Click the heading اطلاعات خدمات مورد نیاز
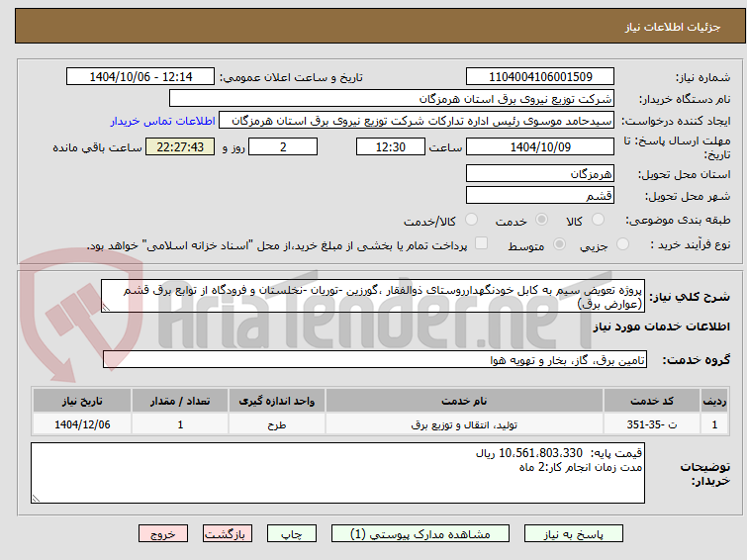 coord(661,327)
